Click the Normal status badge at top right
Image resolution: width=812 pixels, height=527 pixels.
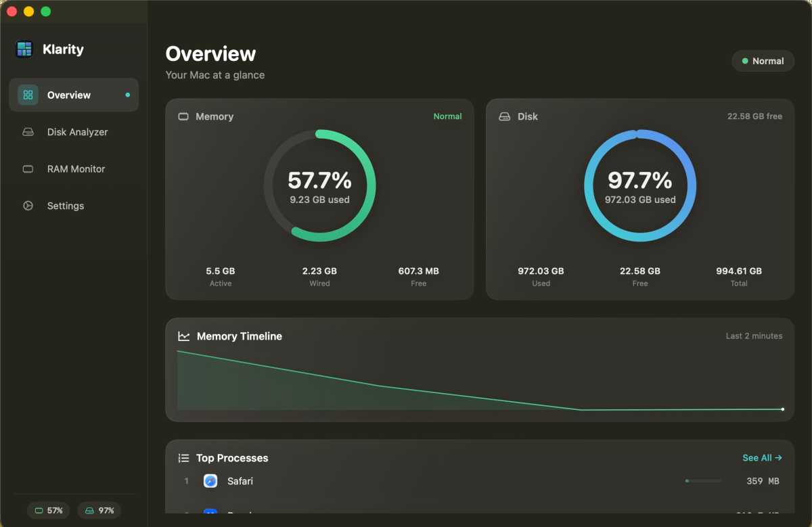click(763, 61)
